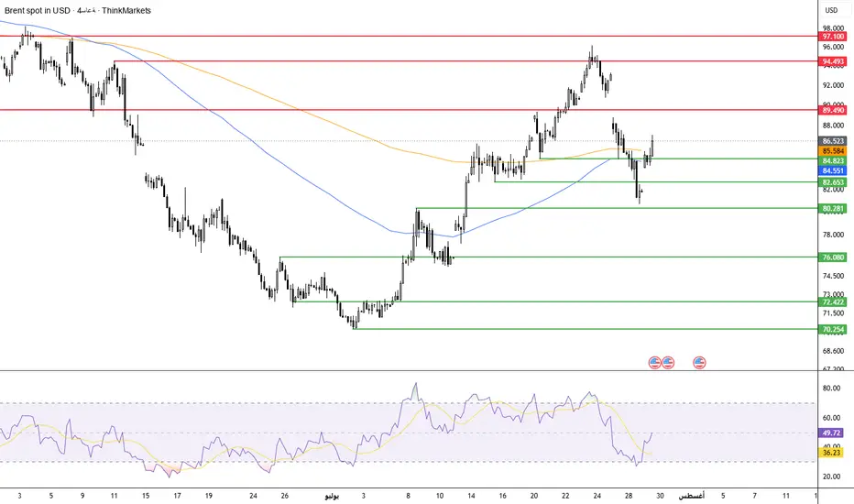The width and height of the screenshot is (854, 504).
Task: Click the orange 85.584 moving average label
Action: click(833, 151)
